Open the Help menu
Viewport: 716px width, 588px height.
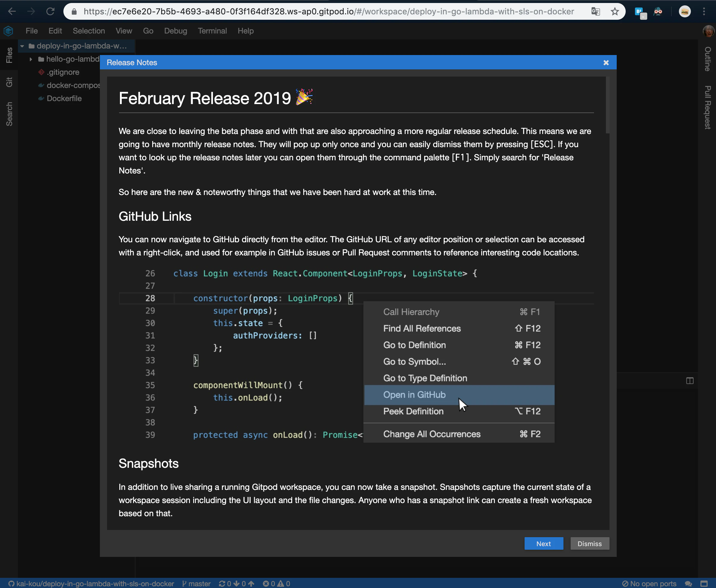246,31
